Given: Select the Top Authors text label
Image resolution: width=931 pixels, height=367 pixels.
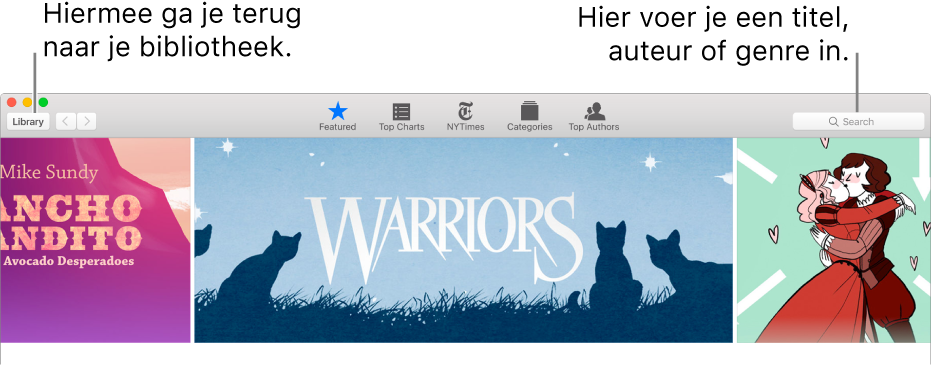Looking at the screenshot, I should 594,126.
